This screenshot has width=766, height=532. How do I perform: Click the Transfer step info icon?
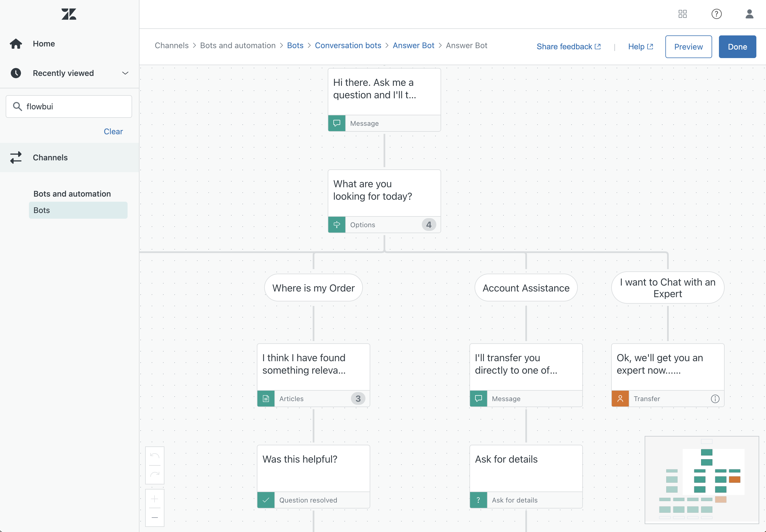click(x=715, y=399)
